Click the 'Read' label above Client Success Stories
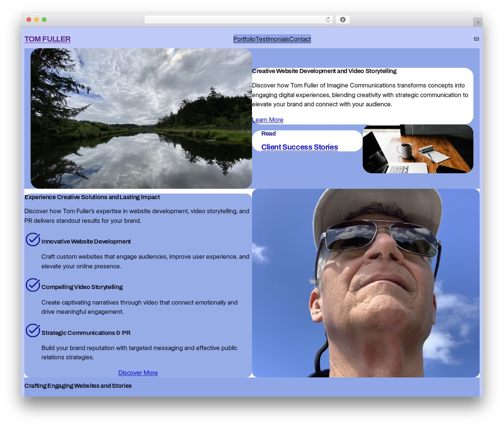The height and width of the screenshot is (427, 504). point(269,134)
